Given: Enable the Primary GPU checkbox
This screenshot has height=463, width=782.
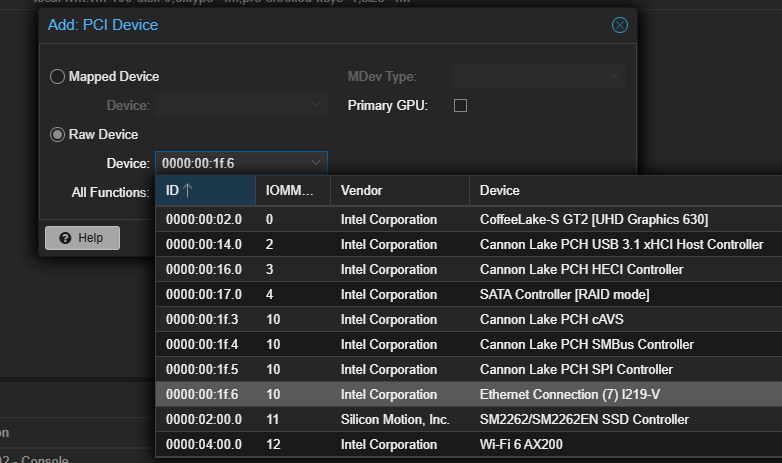Looking at the screenshot, I should [460, 105].
